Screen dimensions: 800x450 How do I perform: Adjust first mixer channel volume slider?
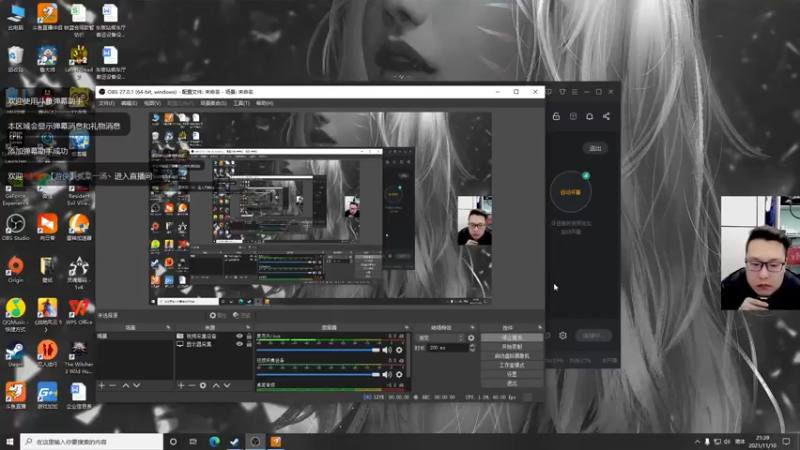(x=318, y=350)
